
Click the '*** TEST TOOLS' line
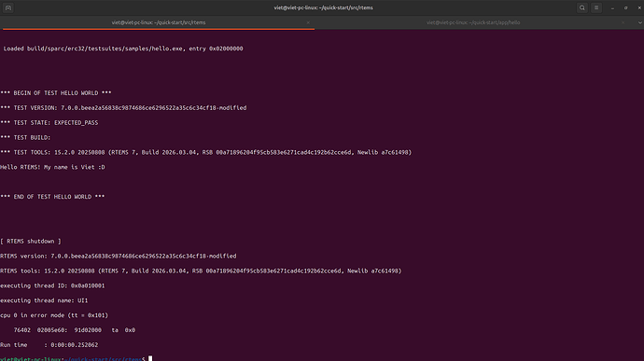click(x=205, y=152)
